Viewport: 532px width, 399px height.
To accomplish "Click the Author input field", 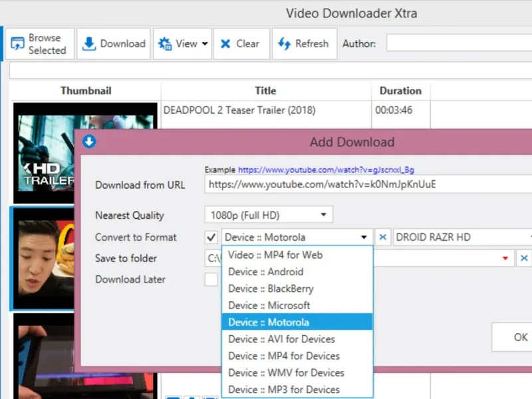I will point(459,43).
